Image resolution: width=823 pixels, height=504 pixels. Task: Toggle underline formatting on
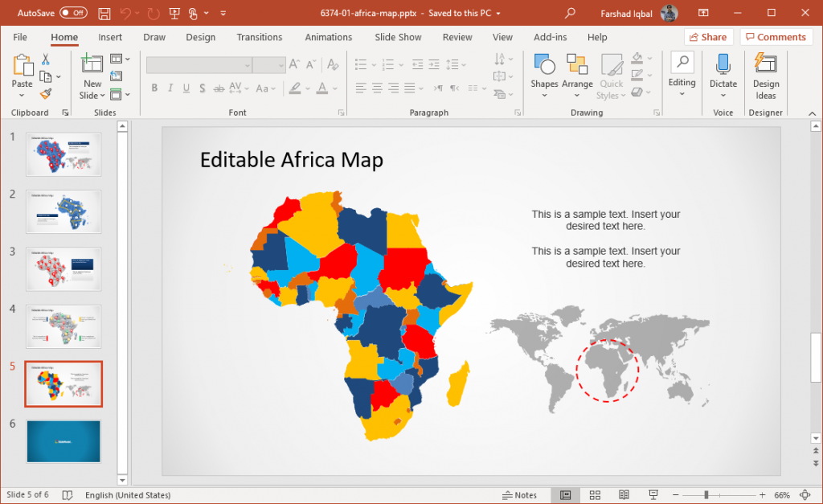click(x=186, y=88)
